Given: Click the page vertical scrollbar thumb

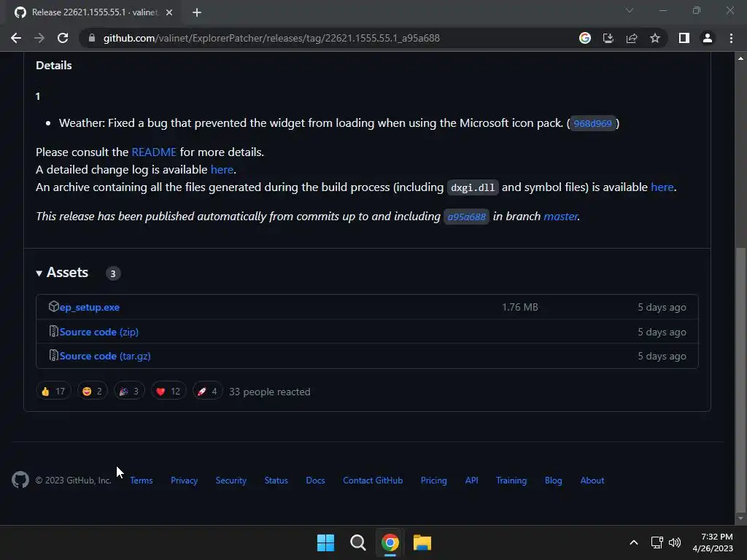Looking at the screenshot, I should coord(740,378).
